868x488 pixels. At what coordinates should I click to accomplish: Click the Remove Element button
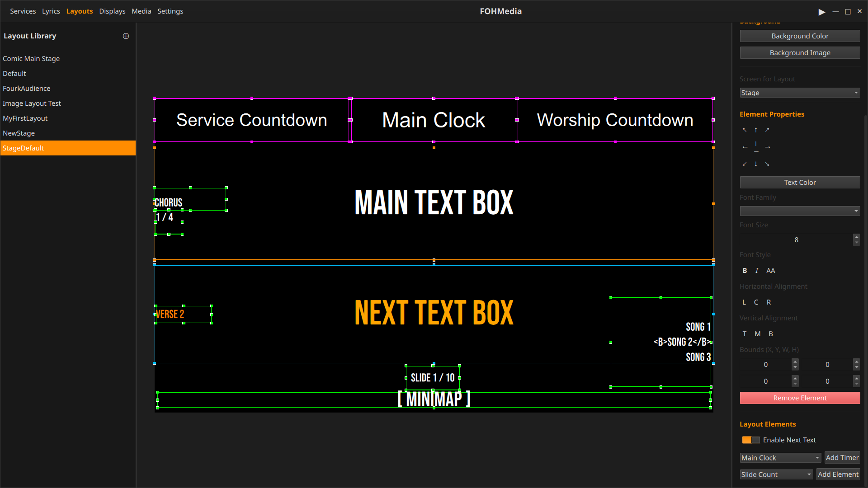800,398
